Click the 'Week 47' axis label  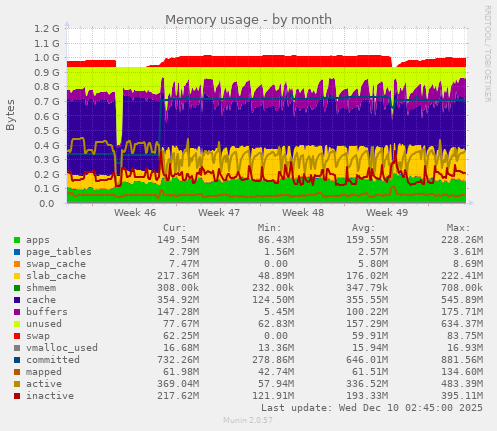point(219,213)
